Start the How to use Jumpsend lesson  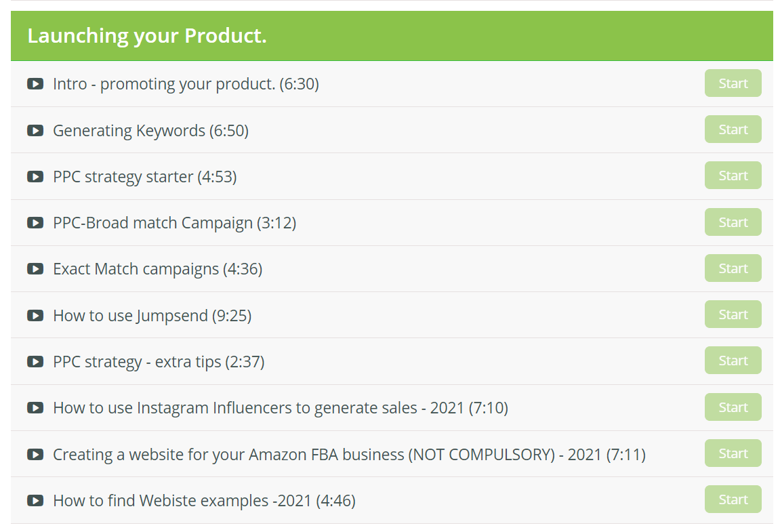pos(733,314)
